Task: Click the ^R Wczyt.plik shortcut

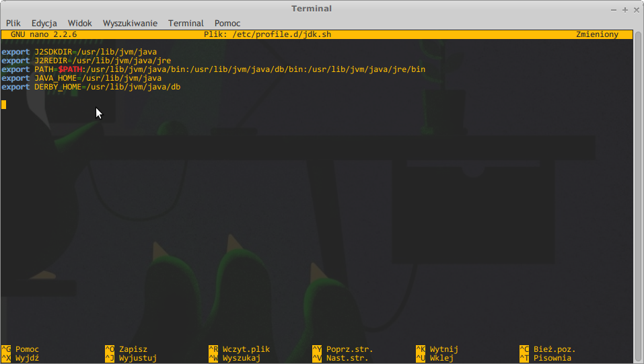Action: click(x=240, y=349)
